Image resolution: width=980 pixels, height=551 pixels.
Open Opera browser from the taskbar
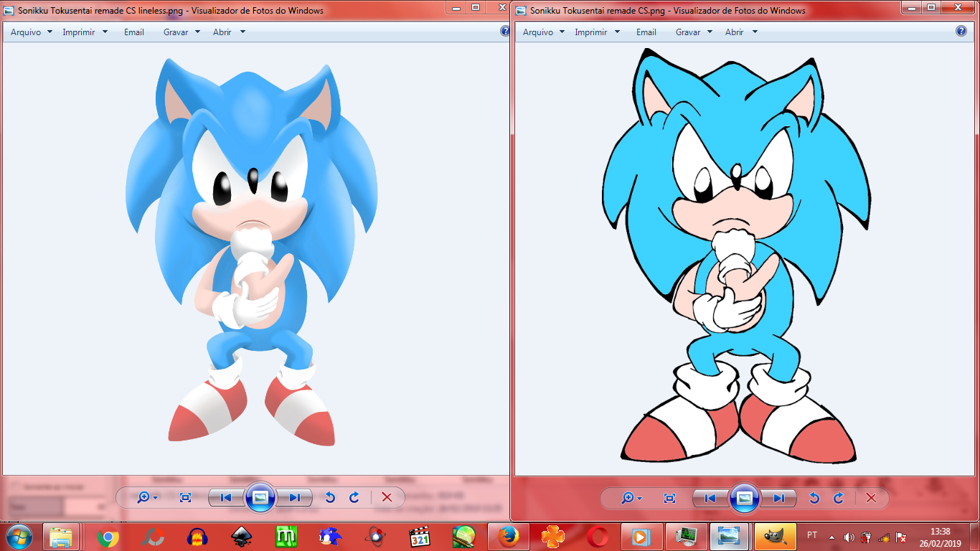pyautogui.click(x=598, y=537)
